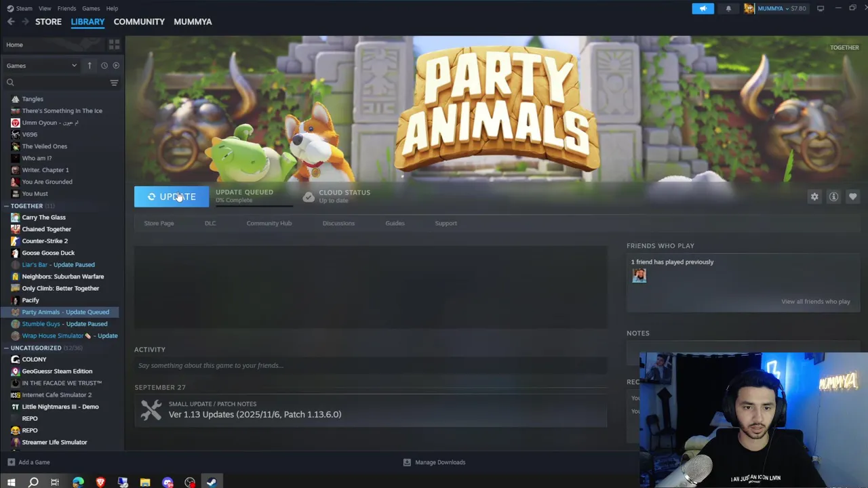The image size is (868, 488).
Task: Open the View menu
Action: (45, 8)
